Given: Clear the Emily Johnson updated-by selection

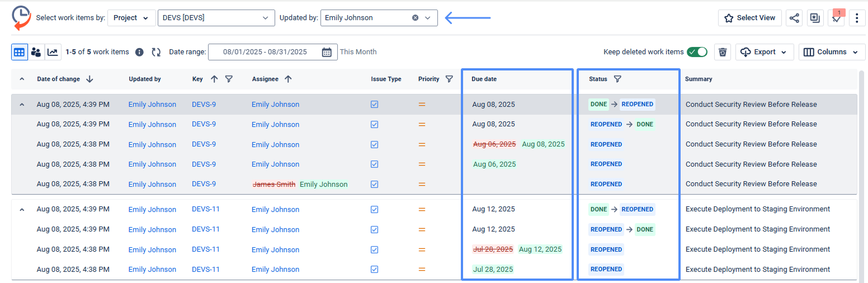Looking at the screenshot, I should 415,18.
